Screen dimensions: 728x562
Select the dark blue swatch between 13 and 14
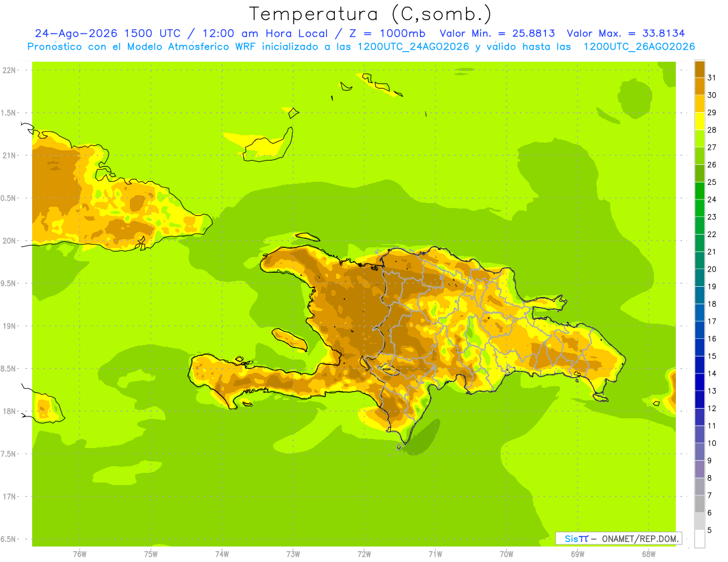[x=699, y=382]
